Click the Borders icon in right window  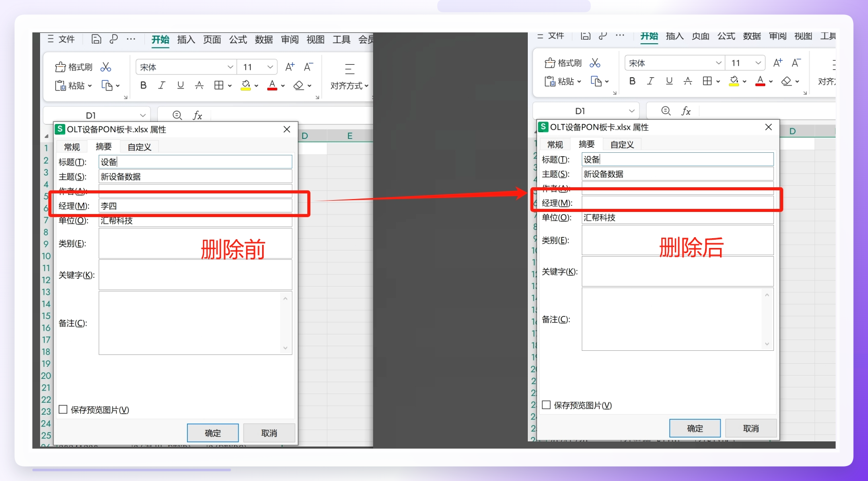coord(708,81)
